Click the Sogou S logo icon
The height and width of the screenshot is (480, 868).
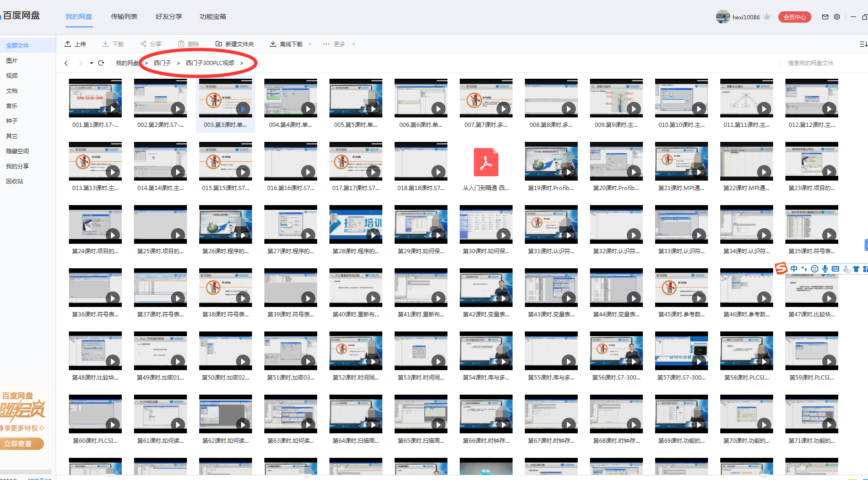[781, 268]
